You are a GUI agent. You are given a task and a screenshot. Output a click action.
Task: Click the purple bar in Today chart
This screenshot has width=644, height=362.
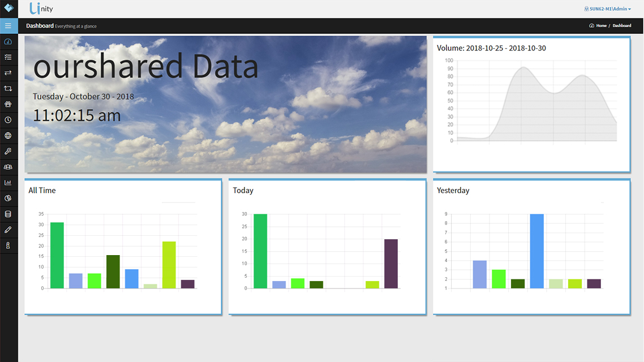[x=391, y=264]
